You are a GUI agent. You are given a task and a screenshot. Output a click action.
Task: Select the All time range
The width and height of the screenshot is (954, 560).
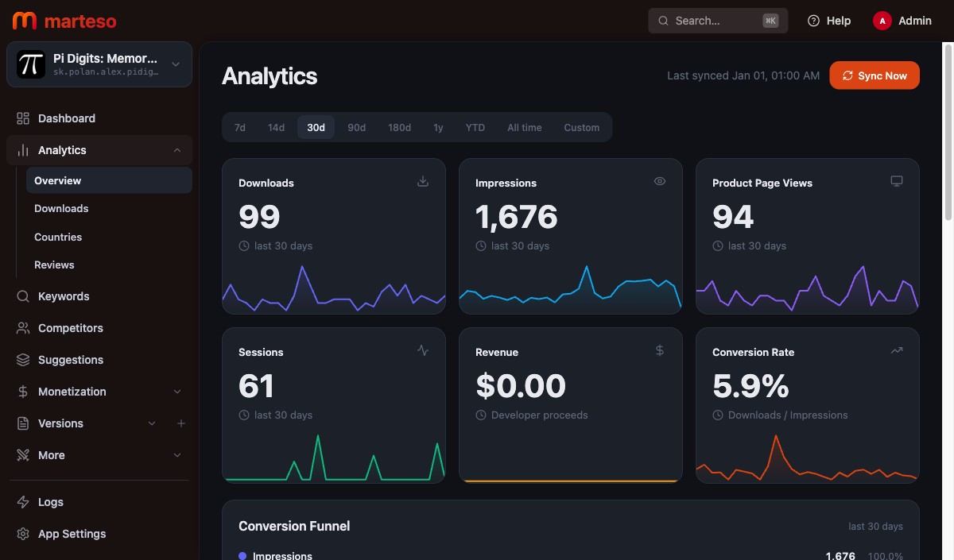[x=525, y=127]
